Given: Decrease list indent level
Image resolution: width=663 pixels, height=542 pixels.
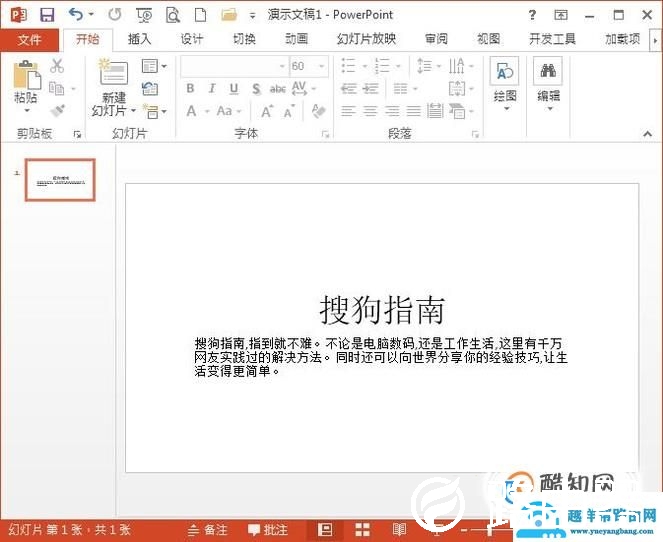Looking at the screenshot, I should pyautogui.click(x=349, y=89).
